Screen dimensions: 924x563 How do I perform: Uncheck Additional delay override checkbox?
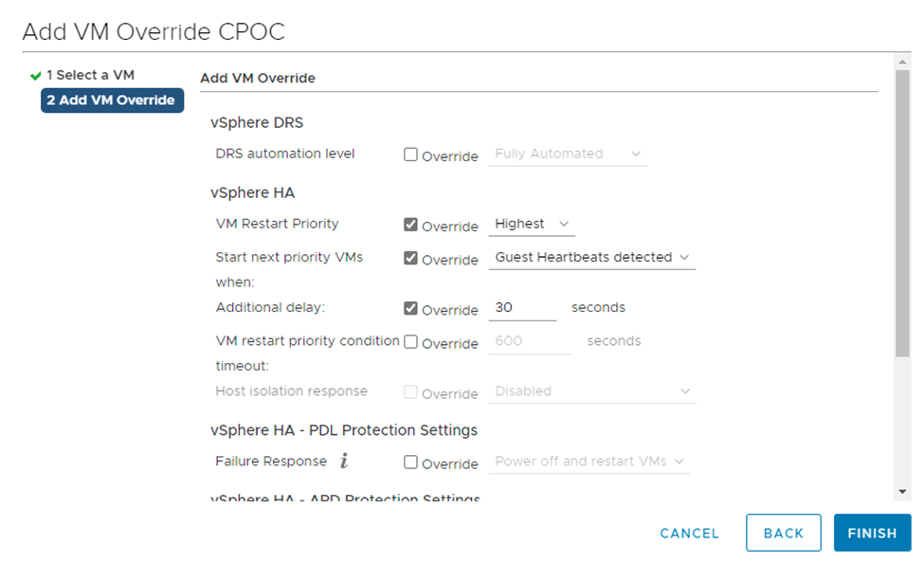tap(411, 308)
